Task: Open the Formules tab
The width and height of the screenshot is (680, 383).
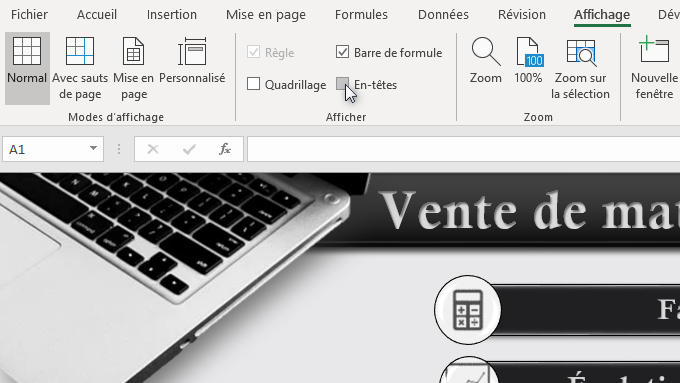Action: coord(361,15)
